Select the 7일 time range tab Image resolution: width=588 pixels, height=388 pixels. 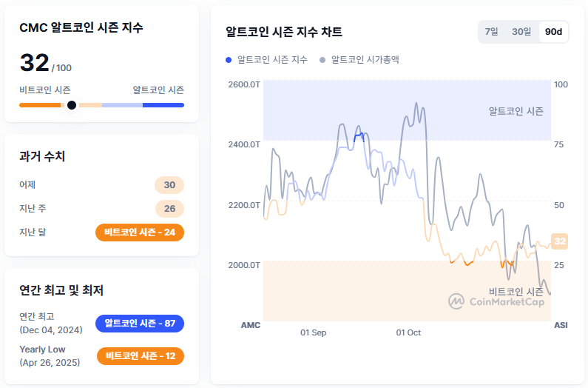(491, 32)
